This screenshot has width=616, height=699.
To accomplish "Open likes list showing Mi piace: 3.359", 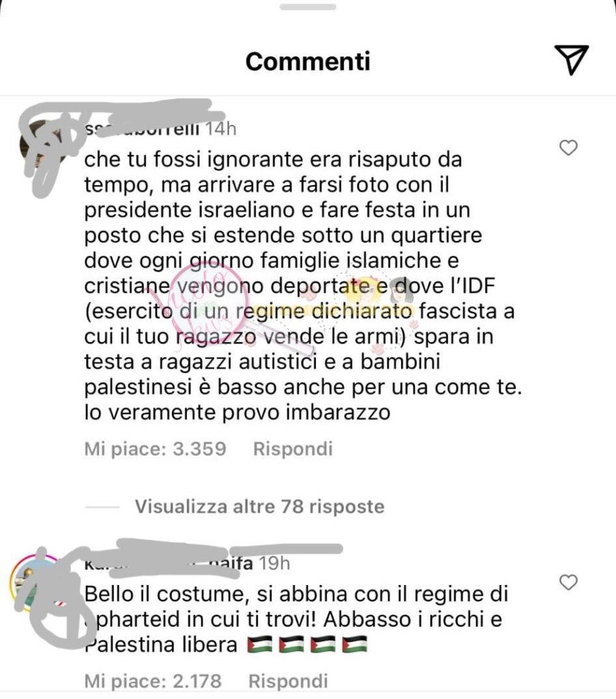I will point(155,448).
